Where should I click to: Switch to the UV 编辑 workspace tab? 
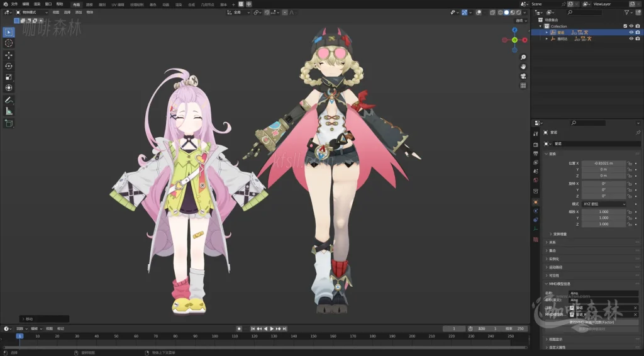pyautogui.click(x=118, y=4)
